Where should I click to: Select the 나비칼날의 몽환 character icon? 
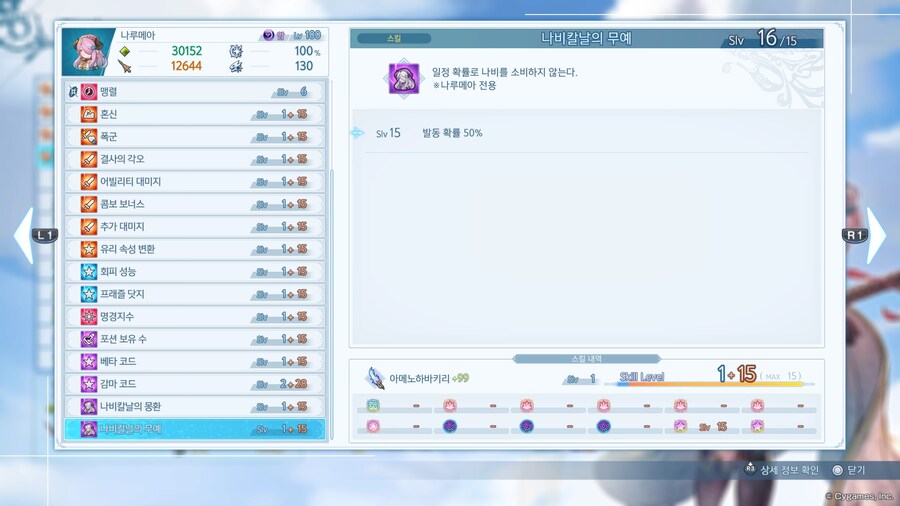point(88,407)
